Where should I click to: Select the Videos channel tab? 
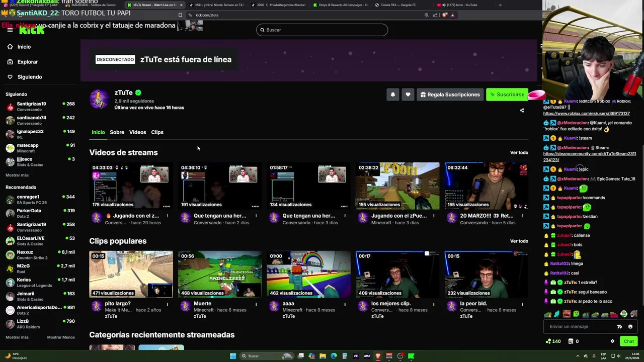137,132
